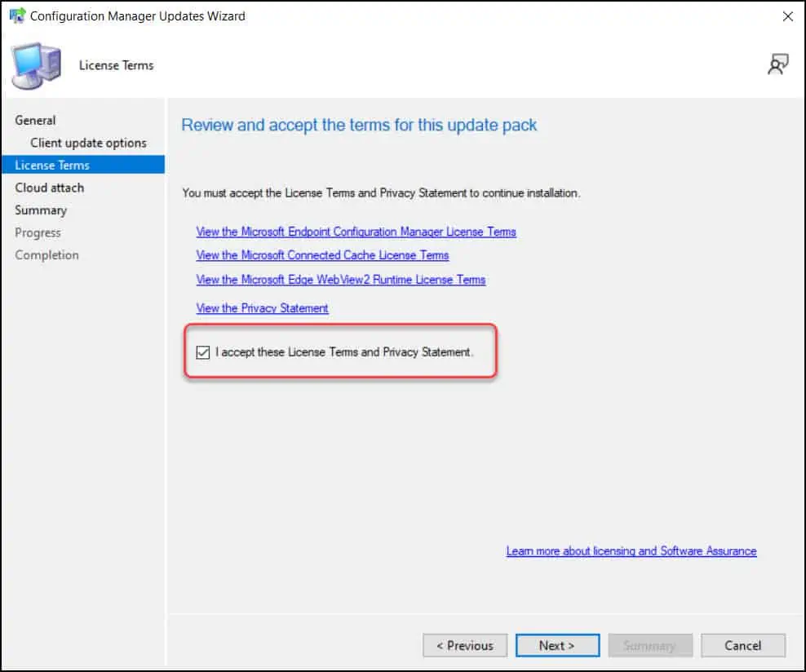
Task: Click the computer wizard icon in header
Action: [36, 66]
